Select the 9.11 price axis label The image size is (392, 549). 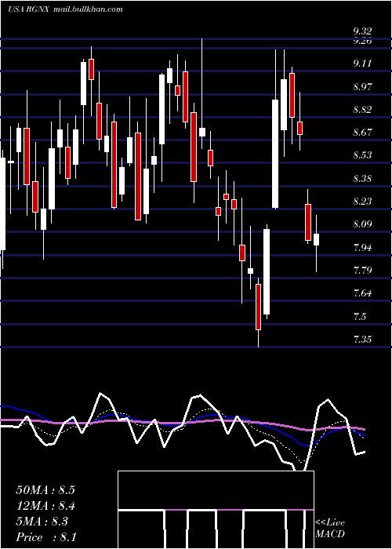point(362,64)
